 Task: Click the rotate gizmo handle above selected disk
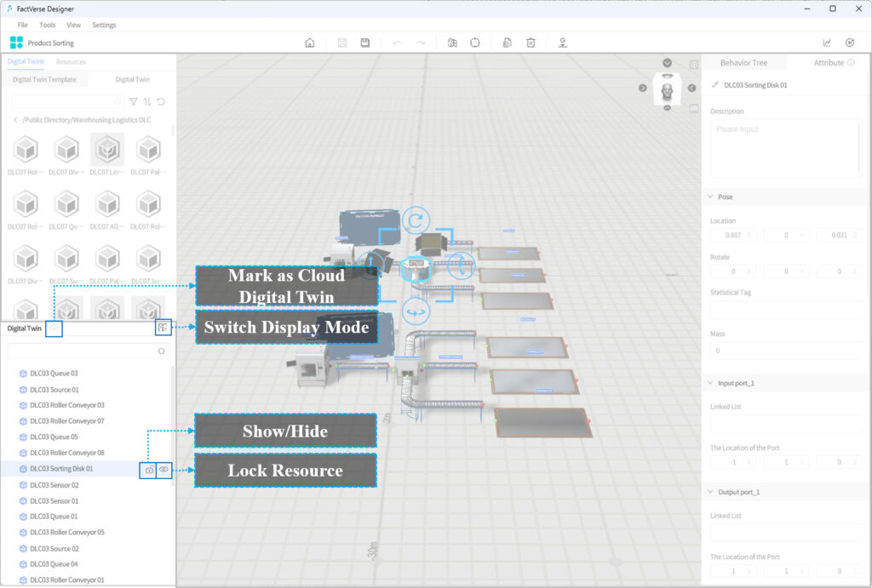[x=416, y=220]
